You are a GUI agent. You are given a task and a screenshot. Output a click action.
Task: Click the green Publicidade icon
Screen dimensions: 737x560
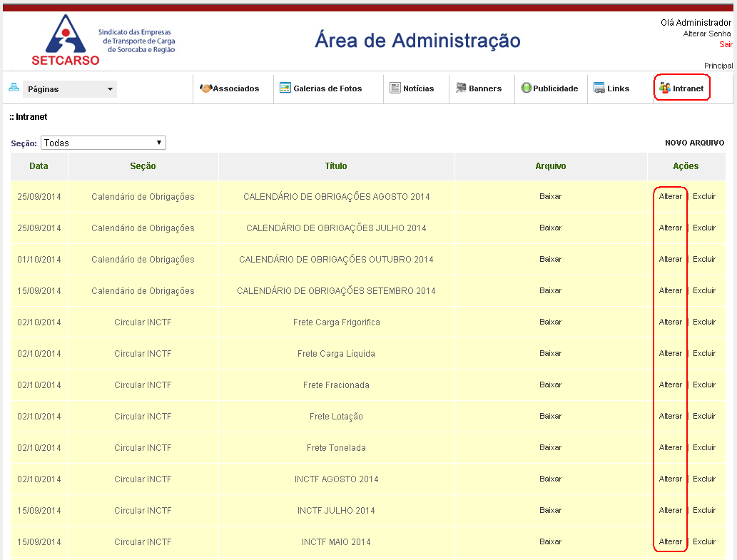click(527, 88)
